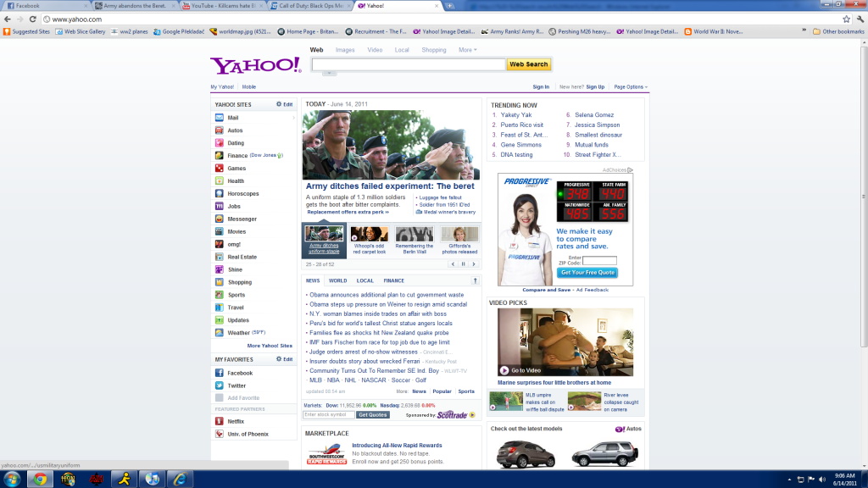868x488 pixels.
Task: Open Chrome wrench settings menu
Action: pos(860,19)
